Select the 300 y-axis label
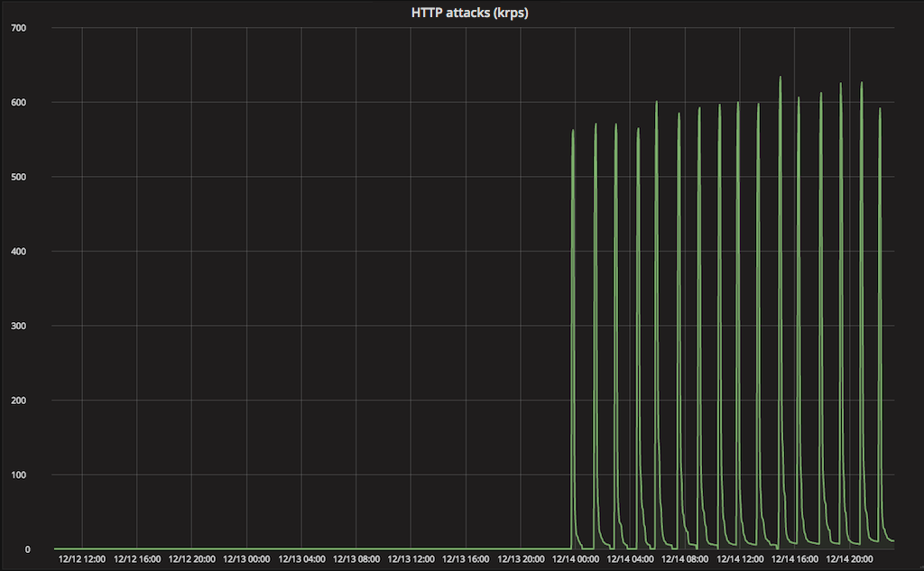Viewport: 924px width, 571px height. point(18,326)
